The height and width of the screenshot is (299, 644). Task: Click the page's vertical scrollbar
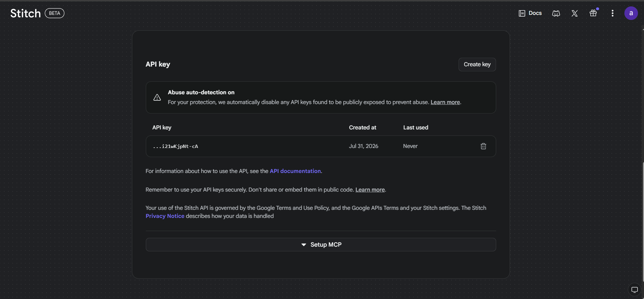point(643,221)
